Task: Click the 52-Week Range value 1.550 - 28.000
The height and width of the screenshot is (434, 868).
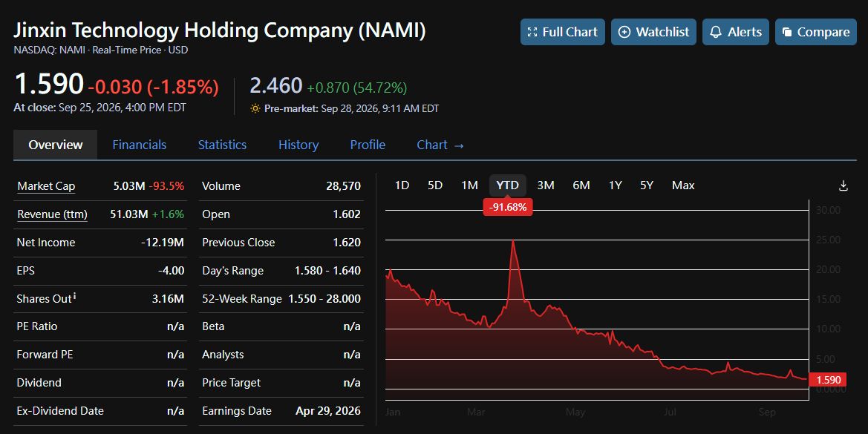Action: 324,298
